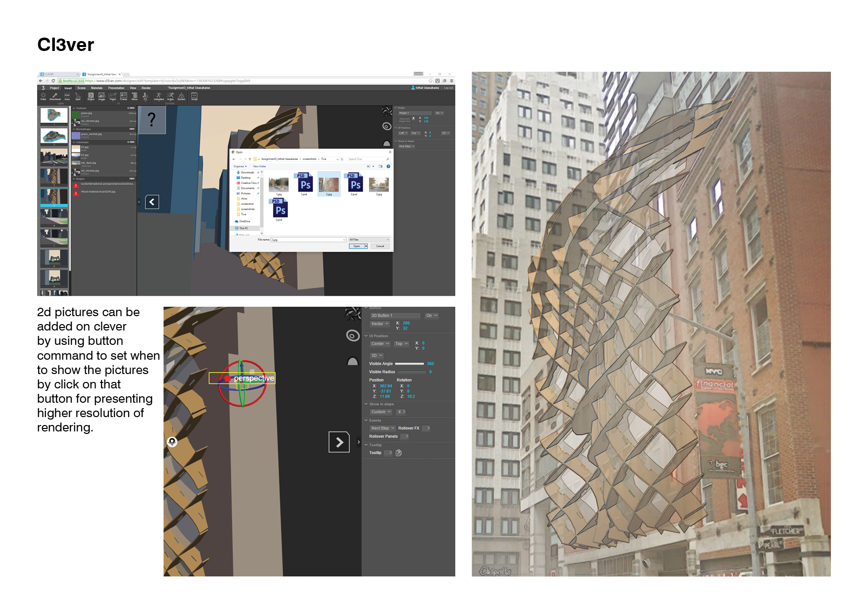Click Open in the file dialog
868x614 pixels.
(x=357, y=246)
